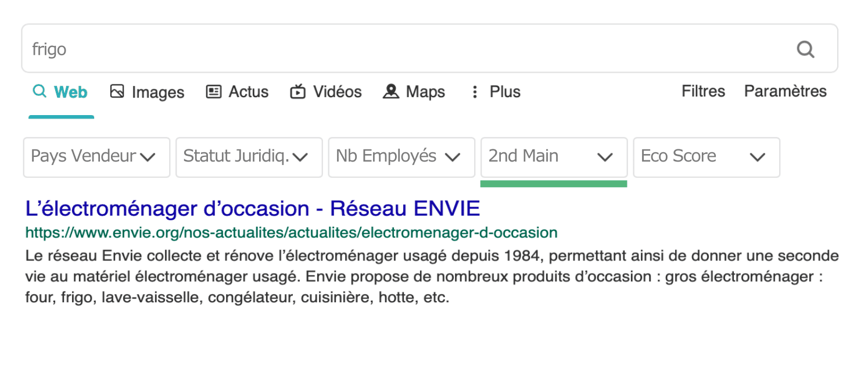868x365 pixels.
Task: Open the Nb Employés dropdown
Action: click(x=401, y=157)
